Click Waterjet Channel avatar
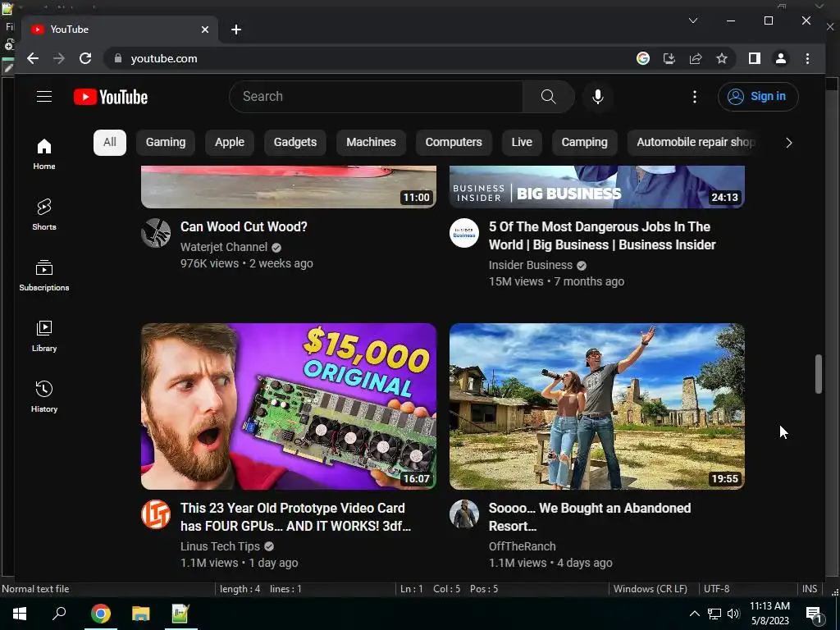The height and width of the screenshot is (630, 840). pyautogui.click(x=156, y=233)
